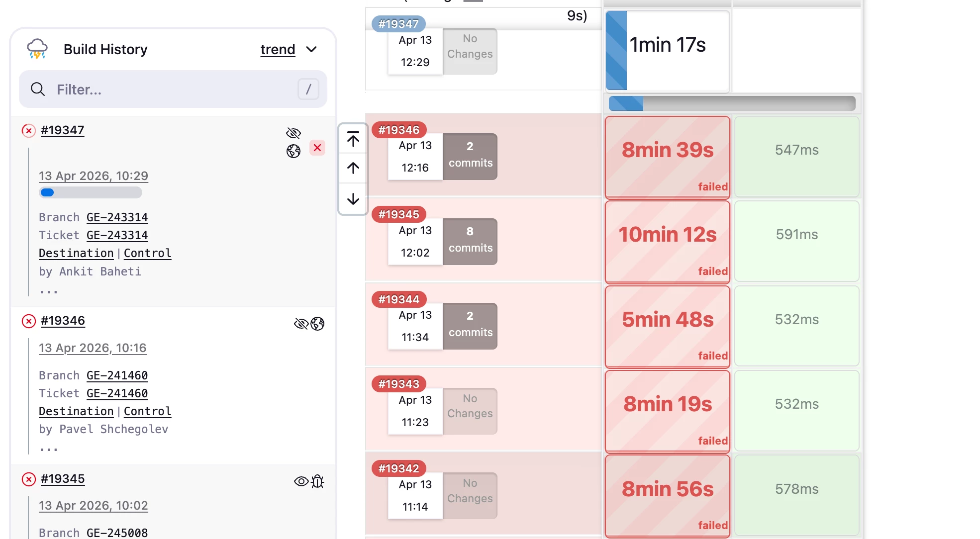980x539 pixels.
Task: Expand the ellipsis under Ankit Baheti
Action: point(49,291)
